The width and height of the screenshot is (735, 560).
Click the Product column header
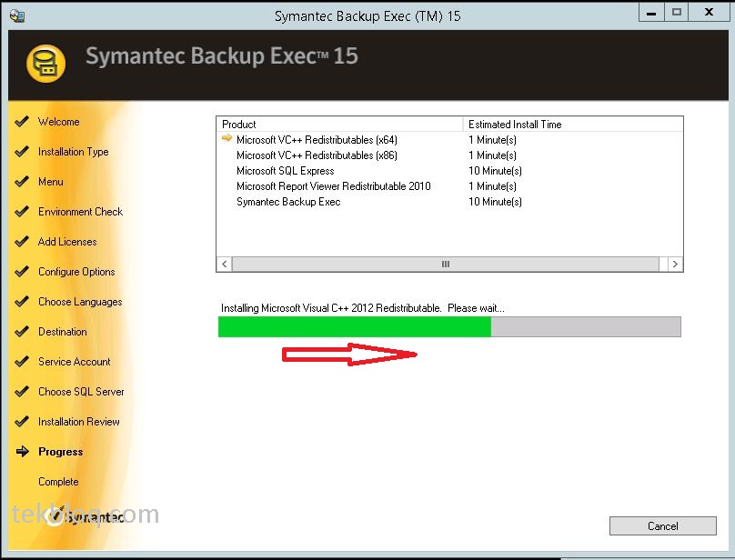tap(340, 125)
